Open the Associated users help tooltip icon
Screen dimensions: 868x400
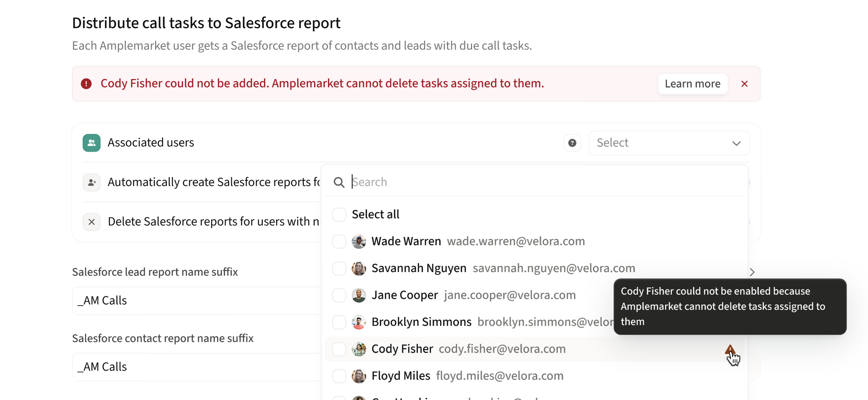[x=572, y=143]
